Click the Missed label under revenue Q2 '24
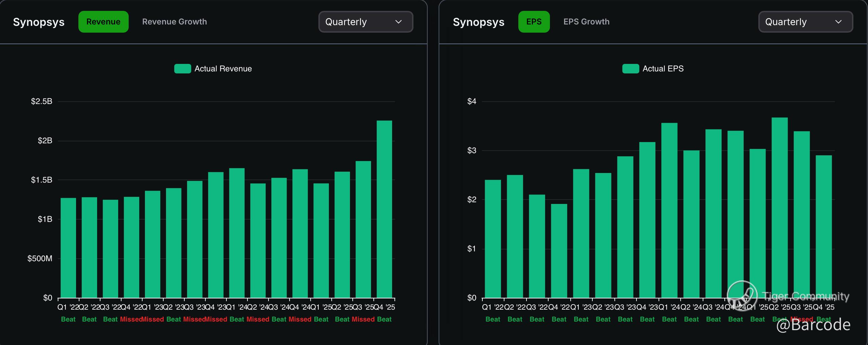 (258, 320)
